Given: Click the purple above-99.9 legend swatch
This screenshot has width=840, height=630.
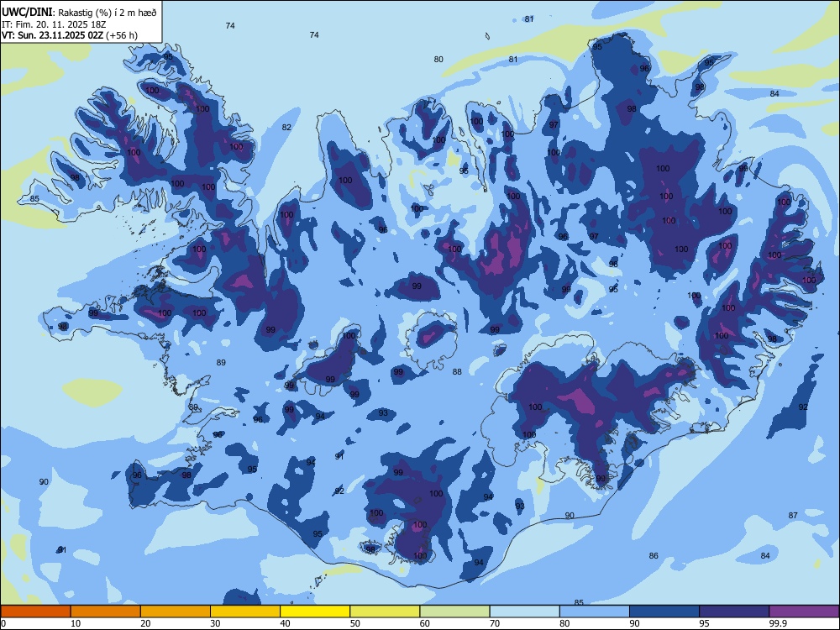Looking at the screenshot, I should coord(804,612).
